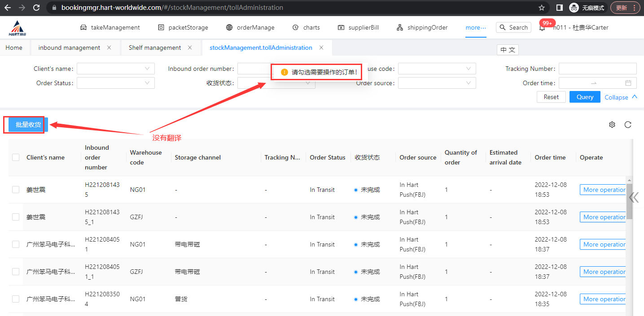Screen dimensions: 644x316
Task: Switch to the inbound management tab
Action: pyautogui.click(x=69, y=48)
